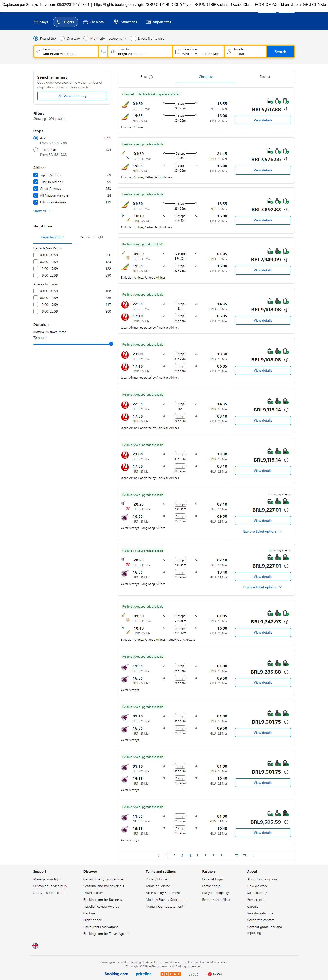
Task: Click the calendar icon in Travel dates field
Action: point(177,52)
